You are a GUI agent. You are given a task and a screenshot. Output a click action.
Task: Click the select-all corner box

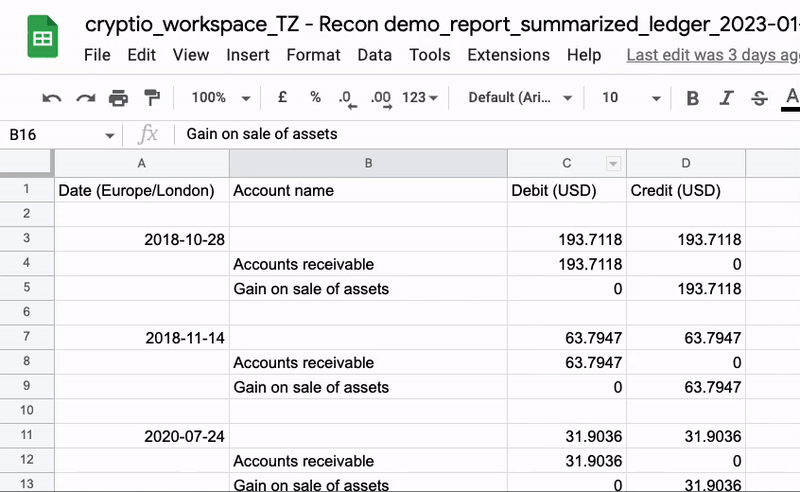26,163
